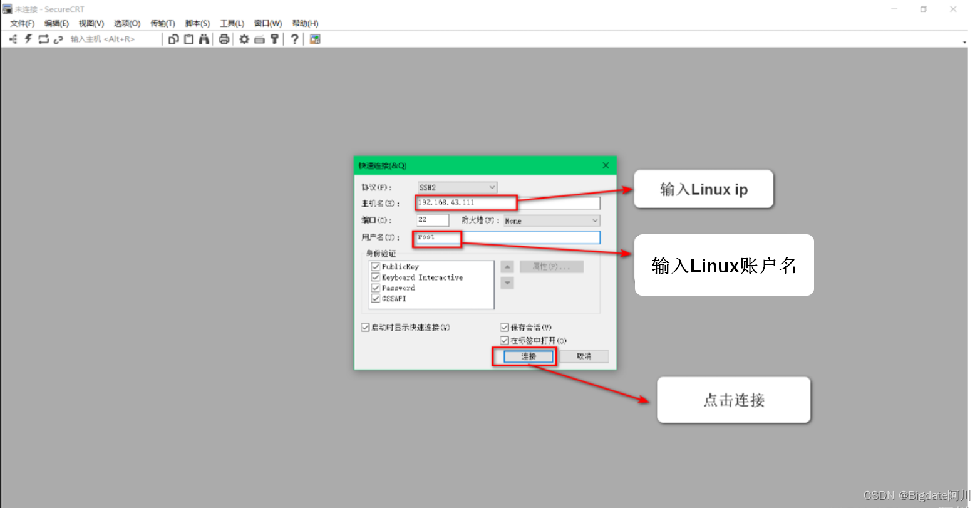The image size is (980, 508).
Task: Click the 主机名 field showing 192.168.43.111
Action: (508, 203)
